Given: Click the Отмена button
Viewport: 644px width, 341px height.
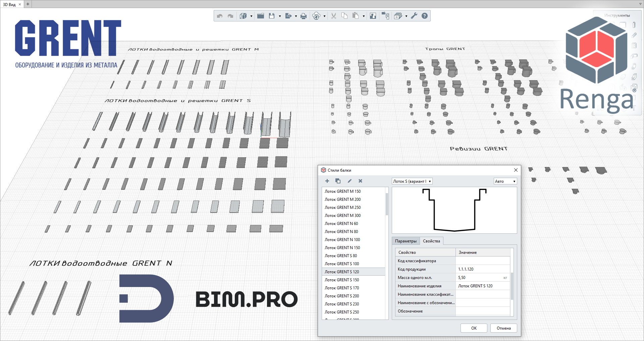Looking at the screenshot, I should 503,328.
